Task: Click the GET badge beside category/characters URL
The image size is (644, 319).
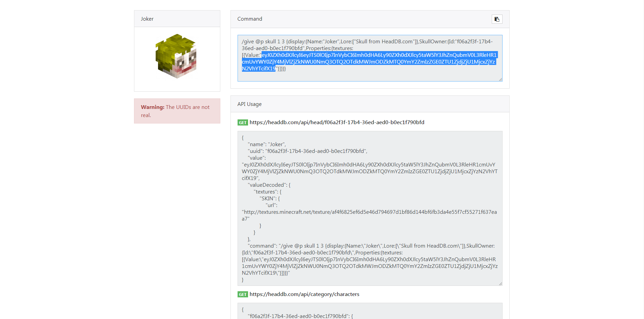Action: tap(243, 294)
